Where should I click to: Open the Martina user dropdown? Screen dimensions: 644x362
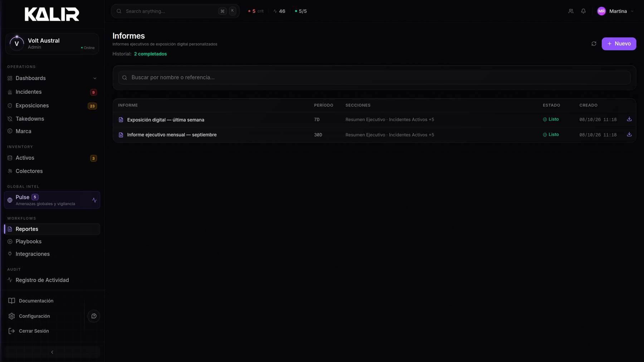pyautogui.click(x=616, y=11)
